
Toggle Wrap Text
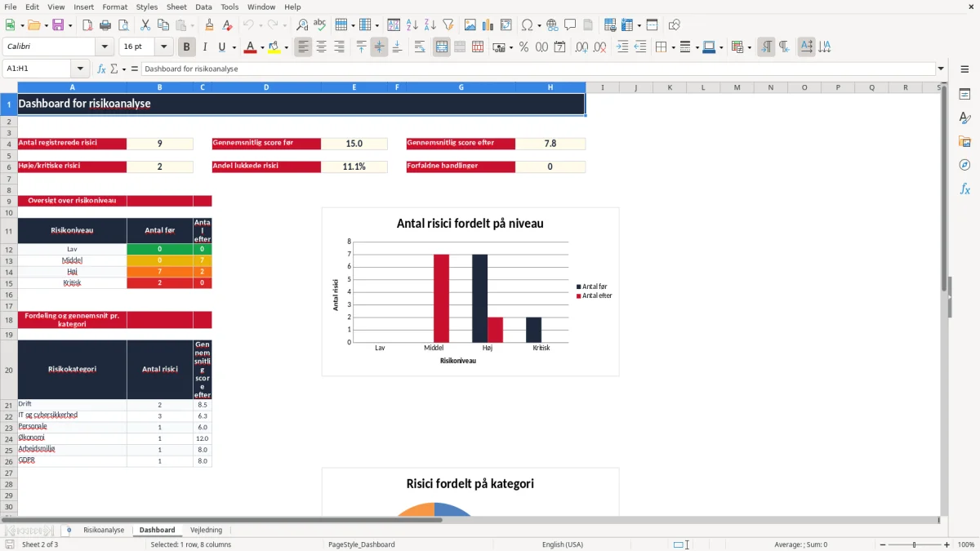coord(420,47)
